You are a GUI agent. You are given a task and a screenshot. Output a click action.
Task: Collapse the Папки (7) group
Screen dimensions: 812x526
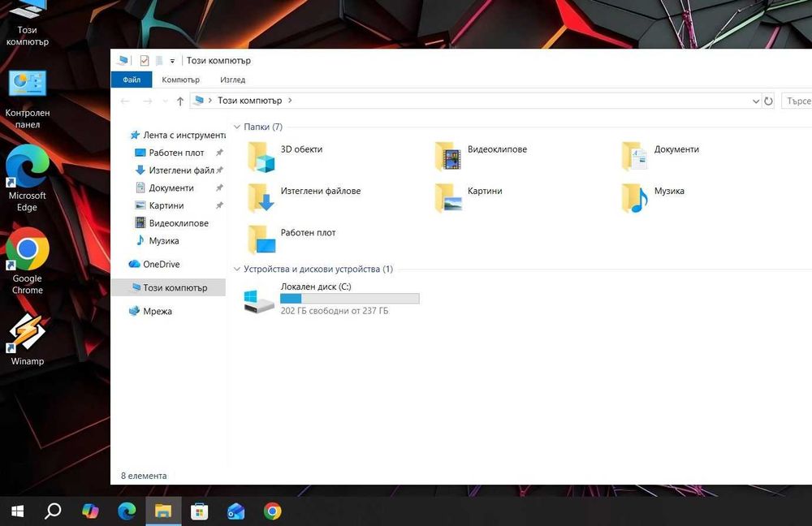236,127
